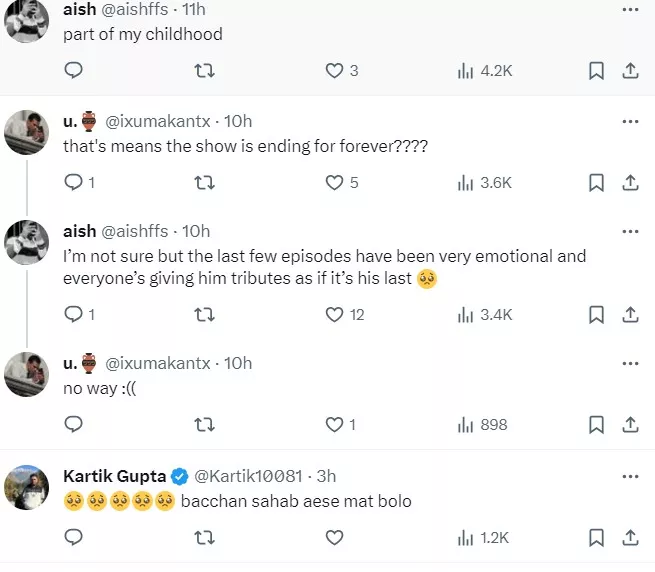Visit the @ixumakantx handle on "no way" tweet
This screenshot has width=655, height=572.
click(157, 363)
